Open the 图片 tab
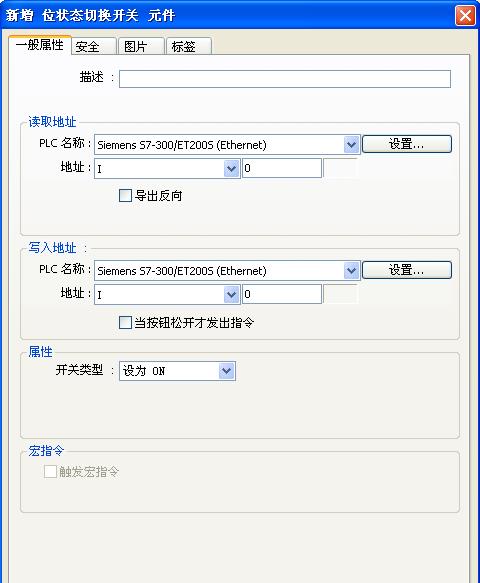The image size is (480, 583). click(141, 46)
